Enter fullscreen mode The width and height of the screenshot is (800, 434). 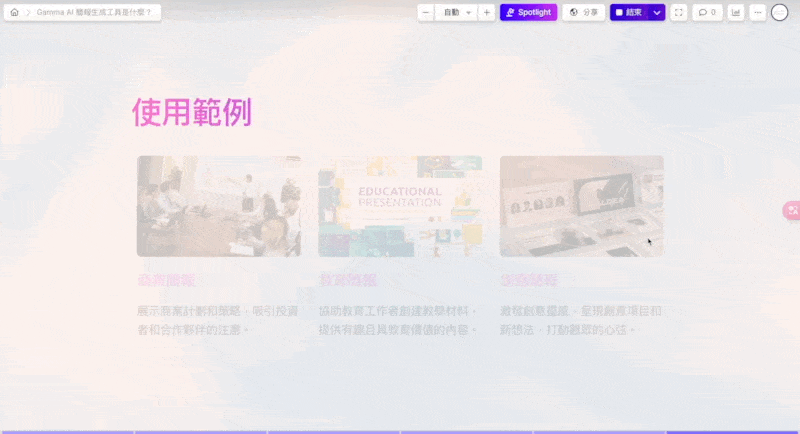(x=679, y=12)
